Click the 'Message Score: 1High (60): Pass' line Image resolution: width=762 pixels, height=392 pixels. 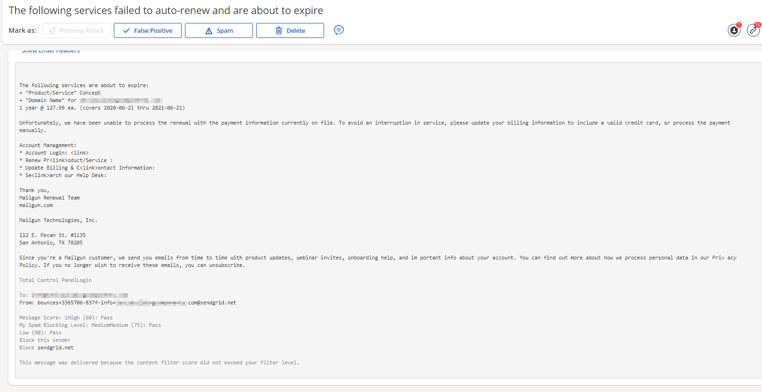(66, 318)
